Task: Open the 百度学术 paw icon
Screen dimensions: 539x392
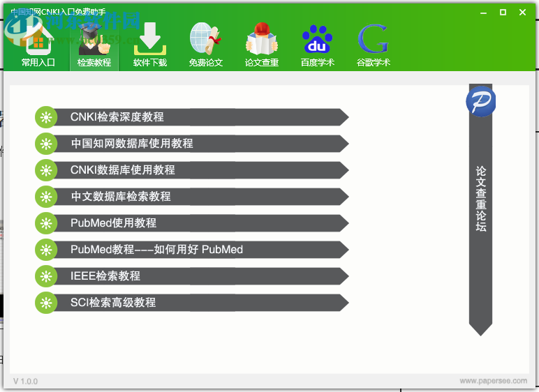Action: pyautogui.click(x=317, y=38)
